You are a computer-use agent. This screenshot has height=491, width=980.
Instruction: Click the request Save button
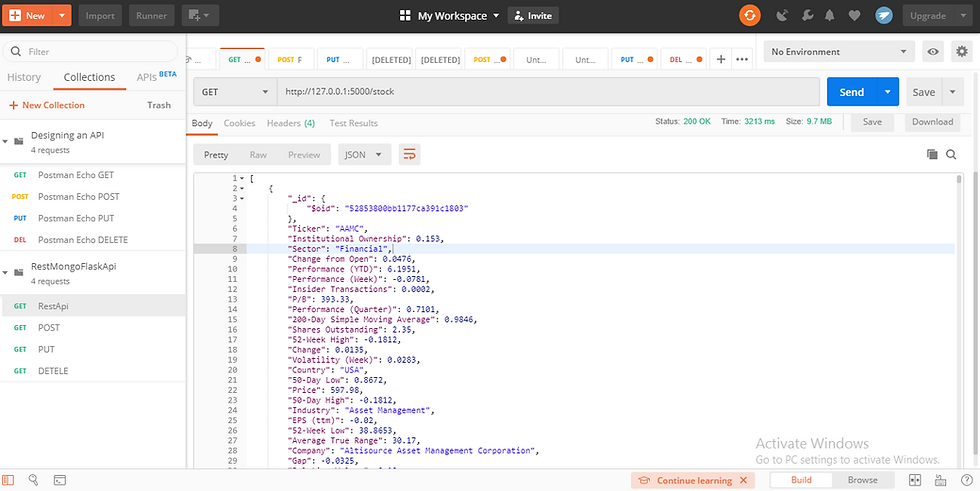924,92
